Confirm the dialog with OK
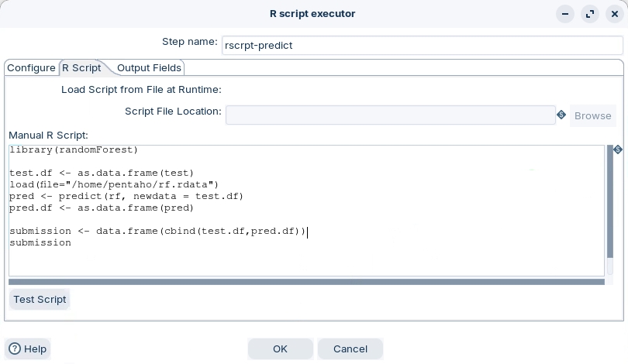This screenshot has width=628, height=364. click(280, 349)
